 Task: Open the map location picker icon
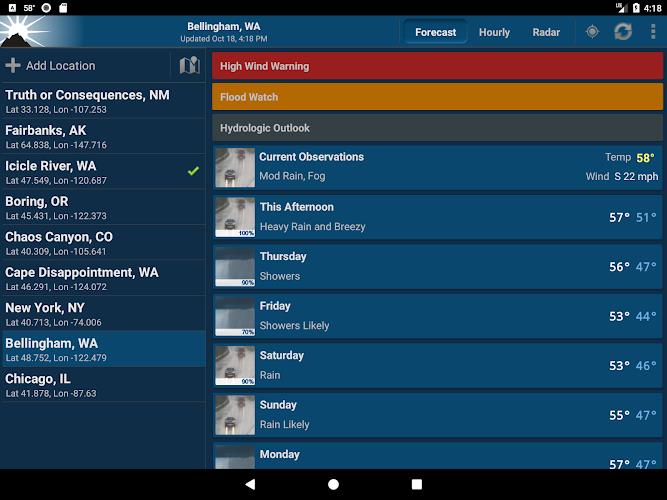[189, 66]
